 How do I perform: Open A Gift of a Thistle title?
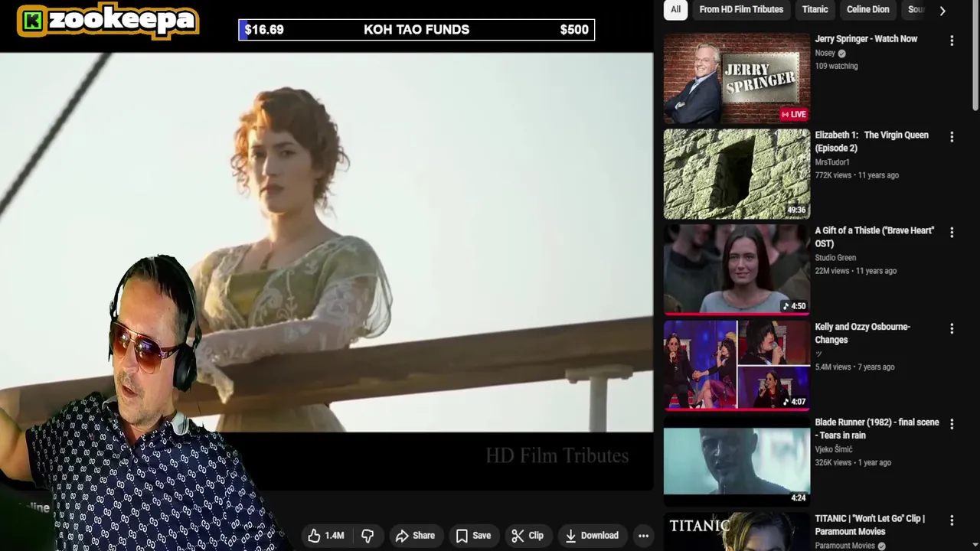(874, 237)
